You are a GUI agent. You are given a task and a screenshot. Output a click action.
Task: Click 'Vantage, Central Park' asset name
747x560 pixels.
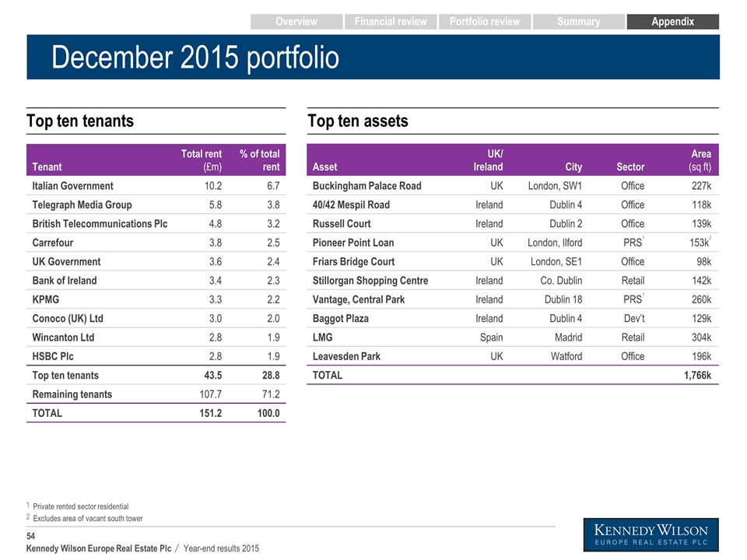point(358,299)
